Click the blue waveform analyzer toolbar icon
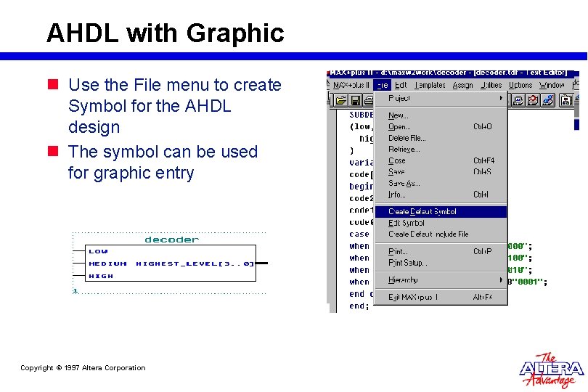Image resolution: width=588 pixels, height=392 pixels. pyautogui.click(x=548, y=100)
